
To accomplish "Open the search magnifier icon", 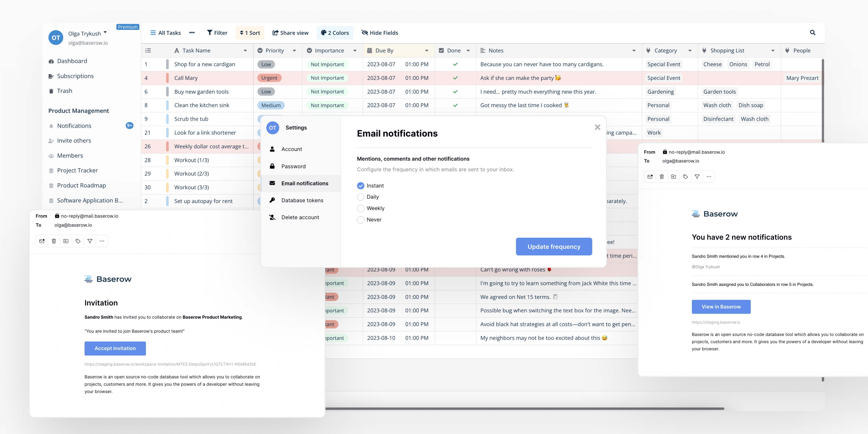I will [812, 33].
